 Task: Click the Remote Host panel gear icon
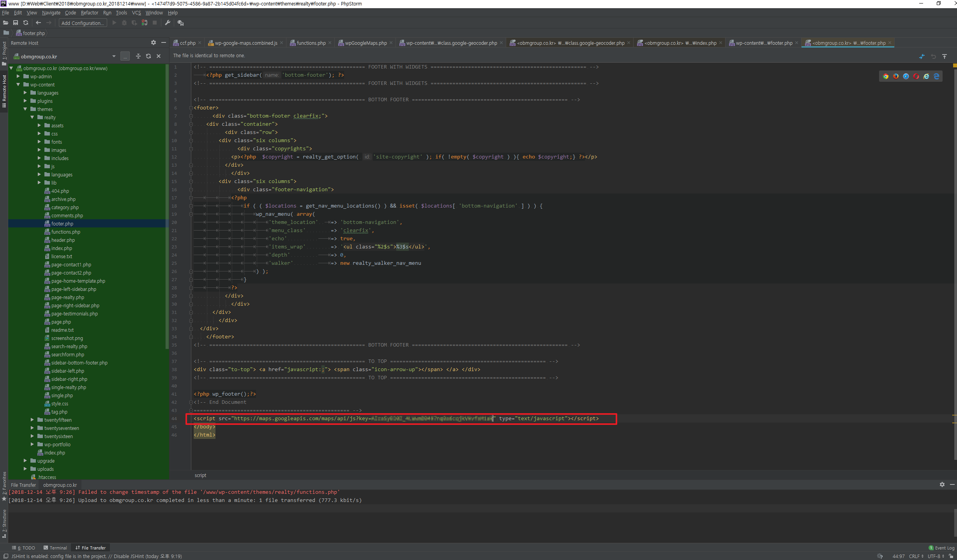pyautogui.click(x=154, y=43)
